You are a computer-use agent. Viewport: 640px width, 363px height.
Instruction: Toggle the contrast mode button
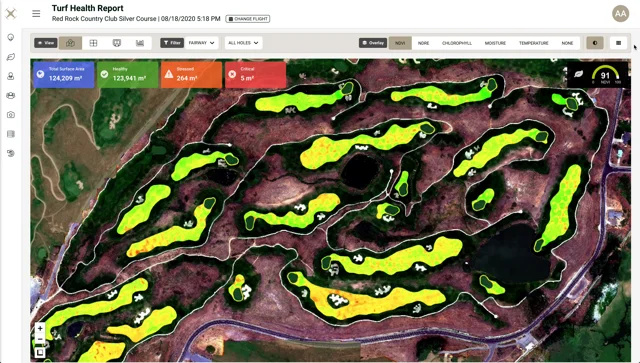[x=595, y=43]
